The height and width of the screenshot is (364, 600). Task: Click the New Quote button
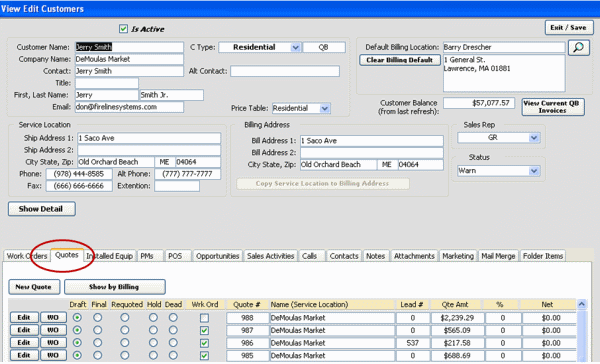(x=34, y=287)
